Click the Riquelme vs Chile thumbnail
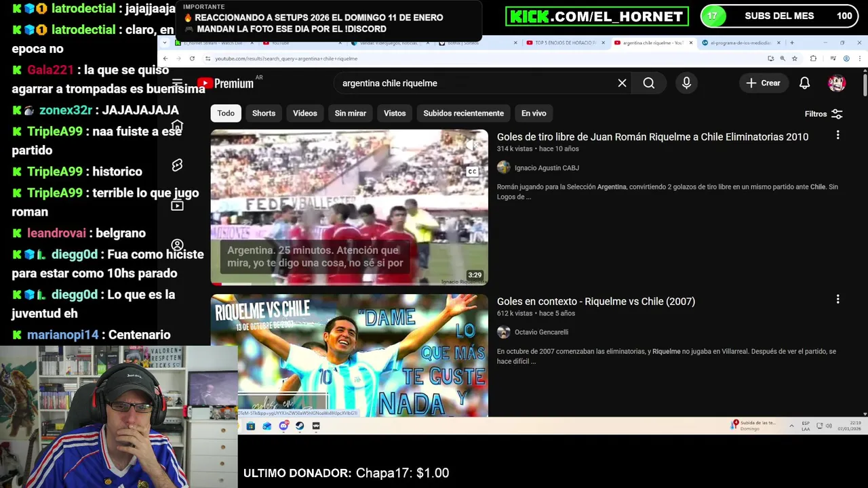This screenshot has width=868, height=488. point(349,355)
